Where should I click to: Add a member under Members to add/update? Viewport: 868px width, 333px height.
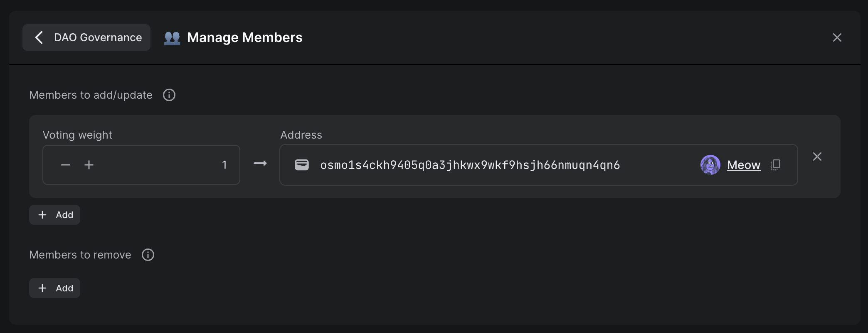[55, 215]
